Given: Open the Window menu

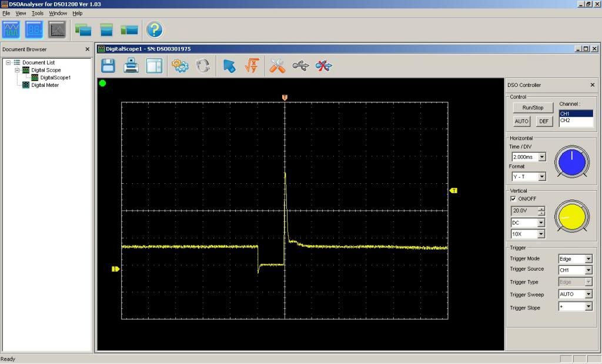Looking at the screenshot, I should 58,13.
